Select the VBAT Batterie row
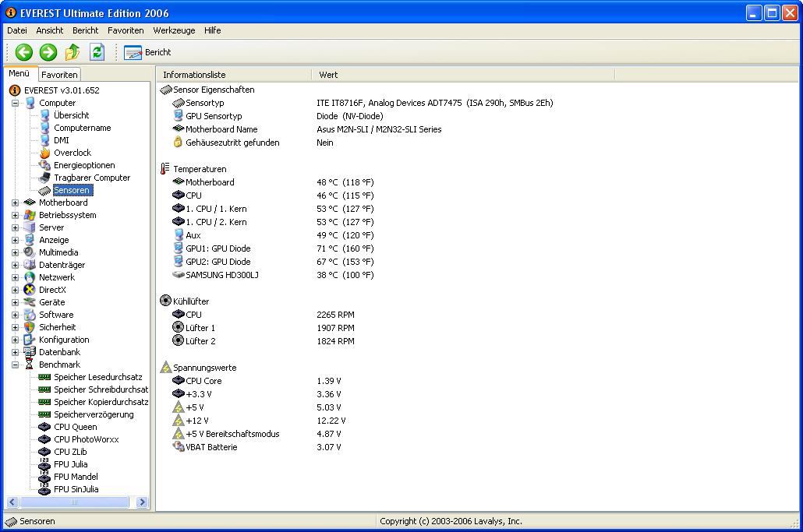803x532 pixels. [x=256, y=447]
